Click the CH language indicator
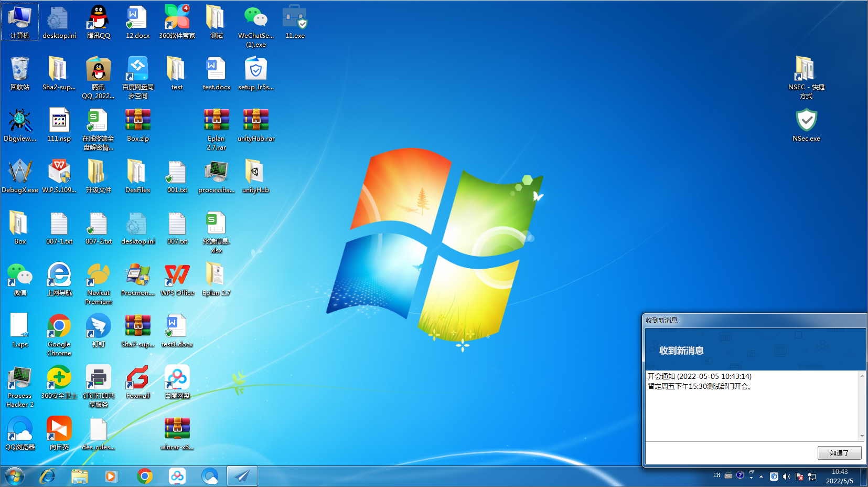Image resolution: width=868 pixels, height=487 pixels. tap(717, 475)
